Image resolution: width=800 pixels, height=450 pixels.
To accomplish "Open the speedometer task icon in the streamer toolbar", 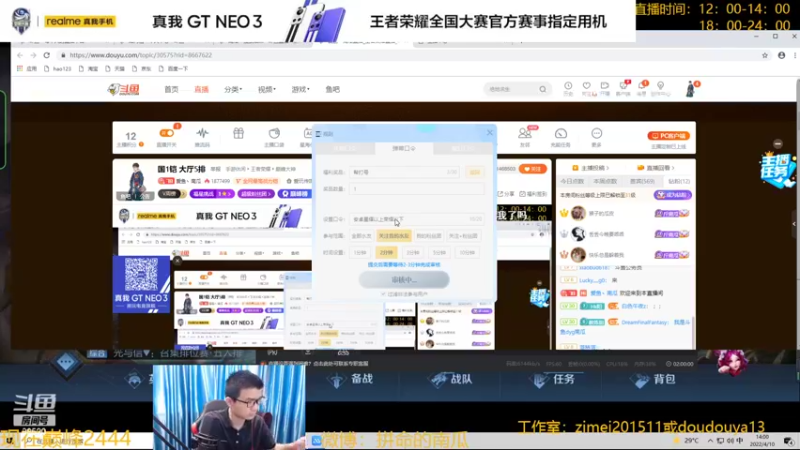I will point(561,134).
